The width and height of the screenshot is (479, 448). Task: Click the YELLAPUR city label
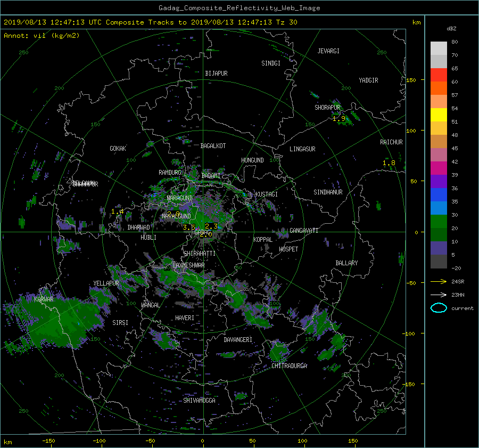pos(106,283)
